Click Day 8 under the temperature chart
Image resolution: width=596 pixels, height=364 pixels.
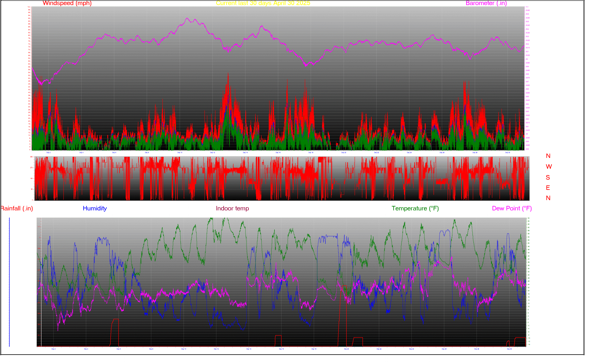click(x=151, y=349)
